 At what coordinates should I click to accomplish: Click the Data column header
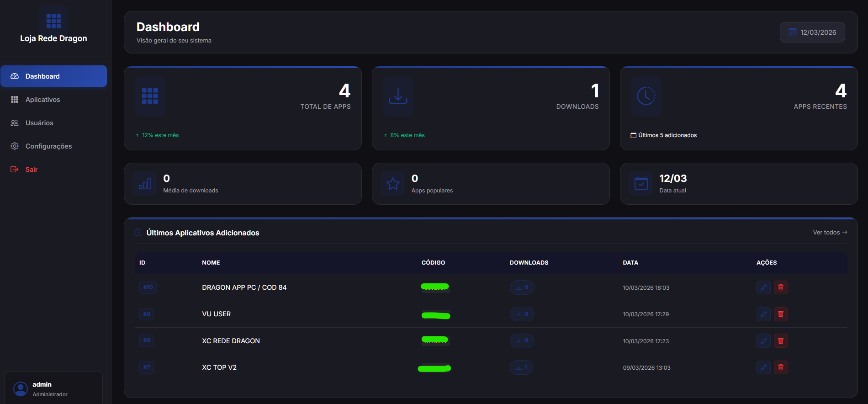point(630,263)
